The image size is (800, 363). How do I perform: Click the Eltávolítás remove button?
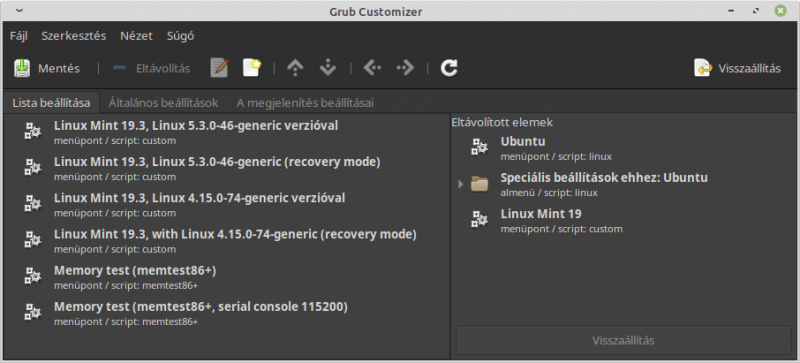pos(152,68)
